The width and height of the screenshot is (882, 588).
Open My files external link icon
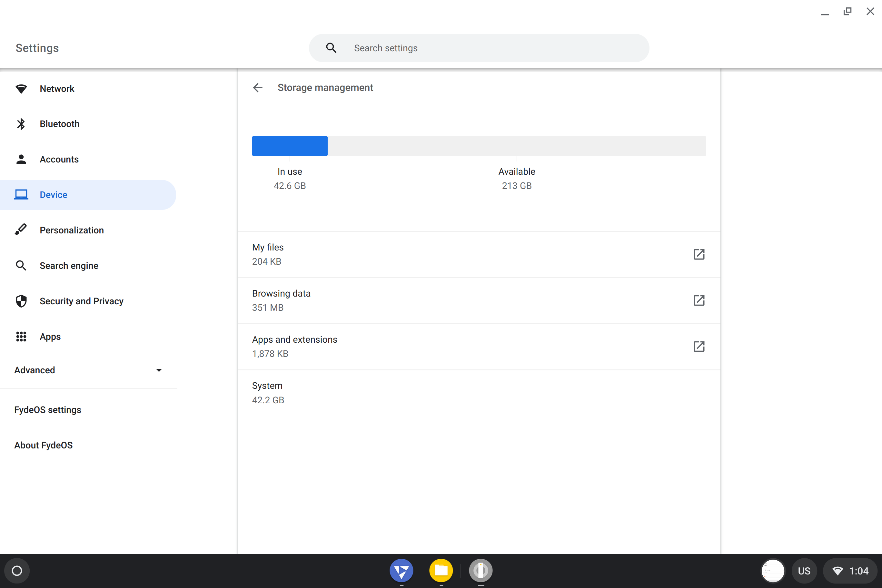699,254
